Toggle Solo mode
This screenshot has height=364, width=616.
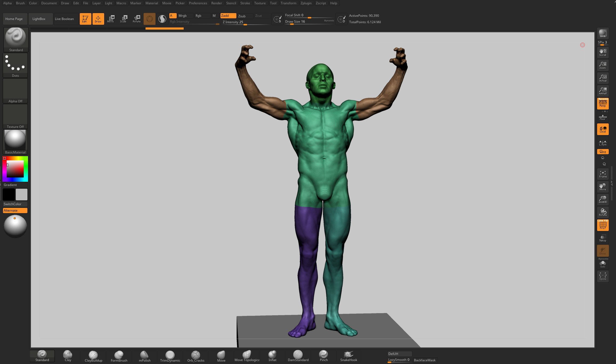603,264
